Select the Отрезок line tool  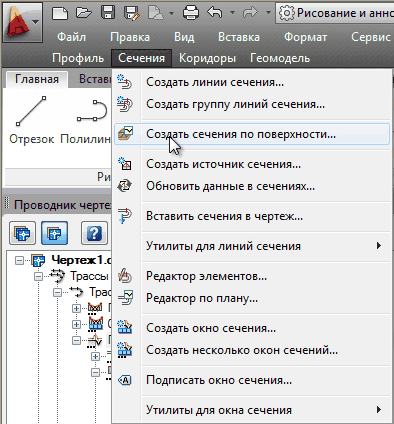[31, 120]
